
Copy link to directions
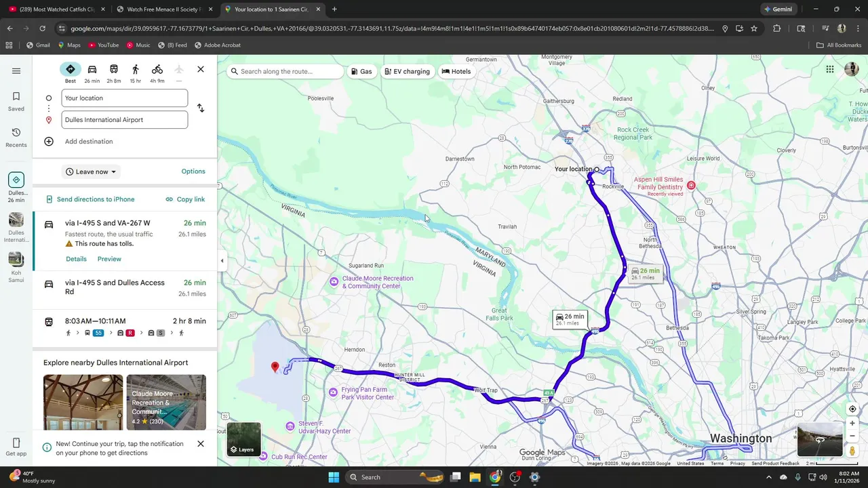(185, 199)
